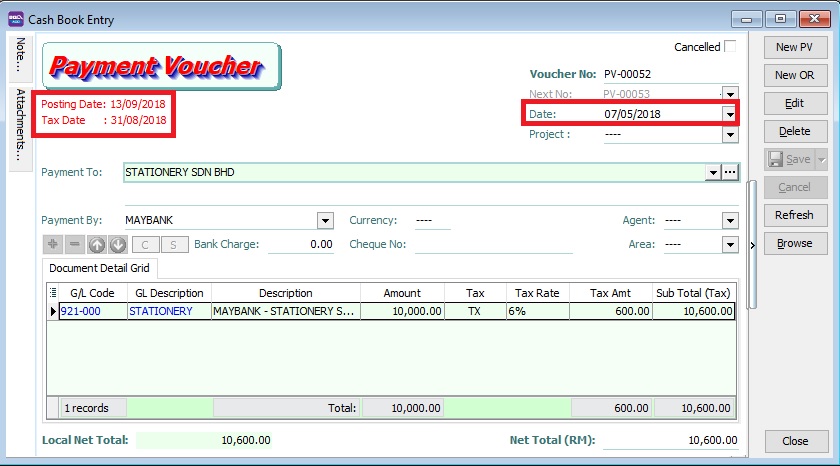Minimize the Cash Book Entry window
This screenshot has width=840, height=466.
(x=746, y=19)
